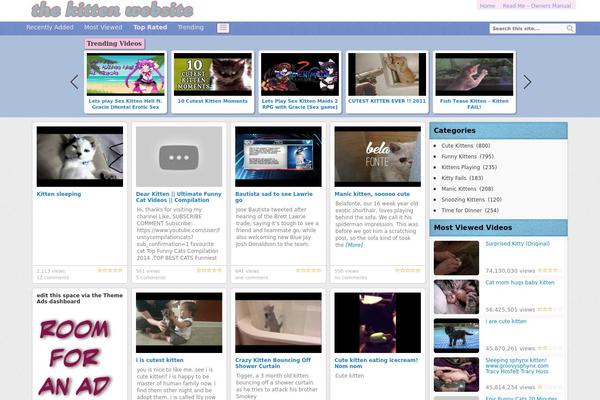Screen dimensions: 600x400
Task: Click Dear Kitten Ultimate Funny Cat Videos title
Action: coord(178,197)
